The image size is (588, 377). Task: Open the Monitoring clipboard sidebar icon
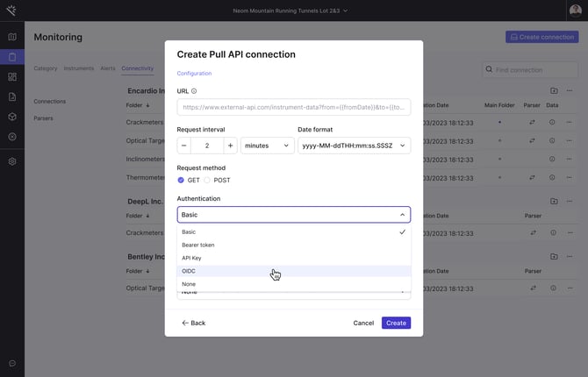click(x=12, y=57)
